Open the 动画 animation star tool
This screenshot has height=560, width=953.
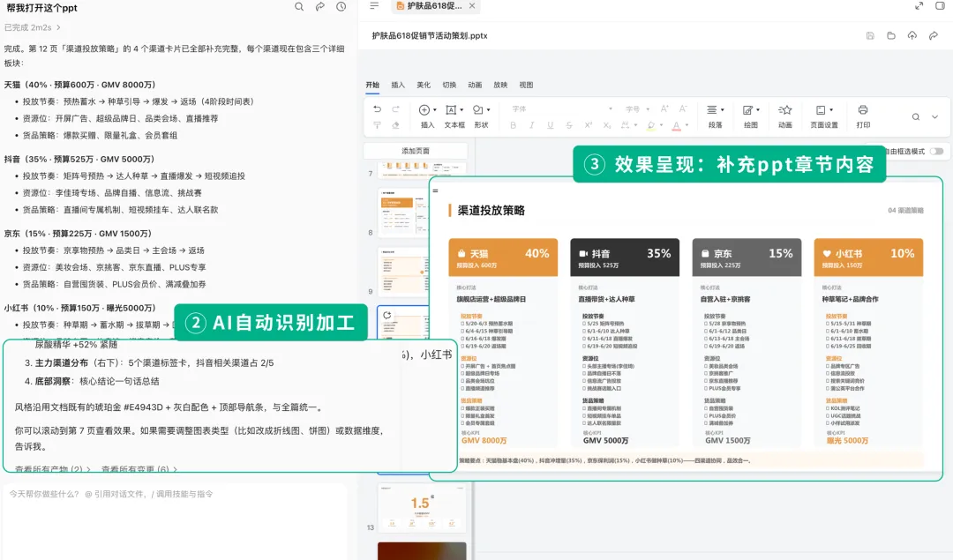click(x=785, y=110)
